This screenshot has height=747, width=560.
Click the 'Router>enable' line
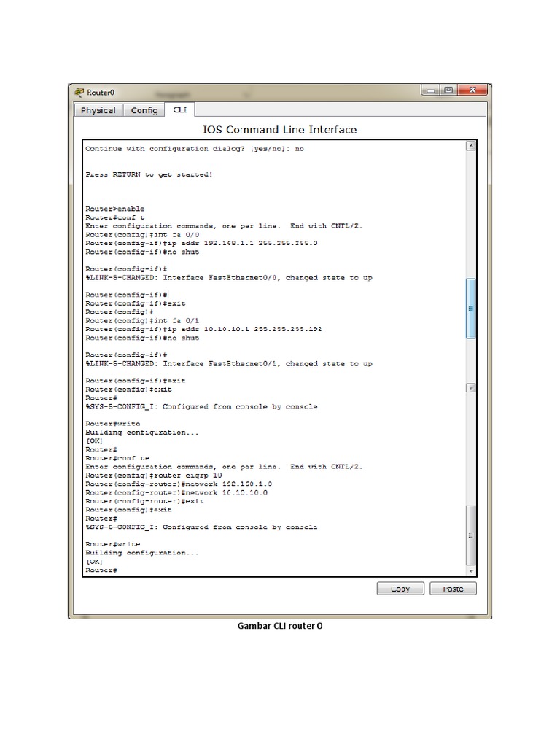[x=114, y=209]
